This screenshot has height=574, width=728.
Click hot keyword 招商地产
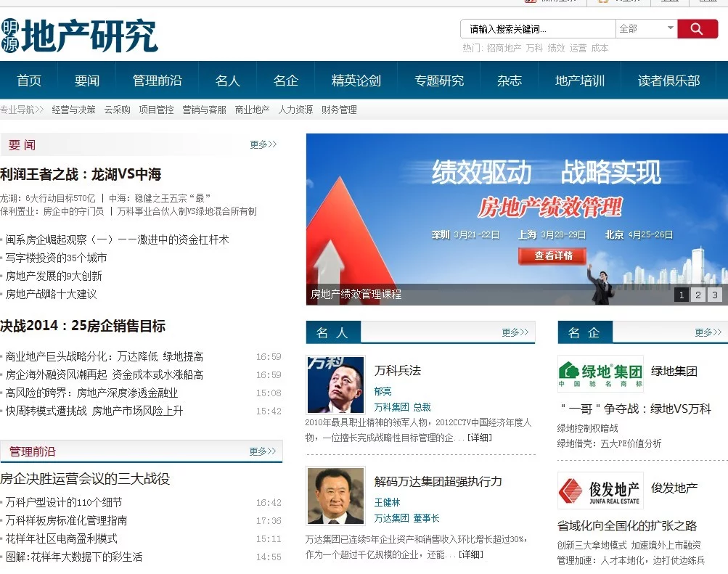point(504,48)
